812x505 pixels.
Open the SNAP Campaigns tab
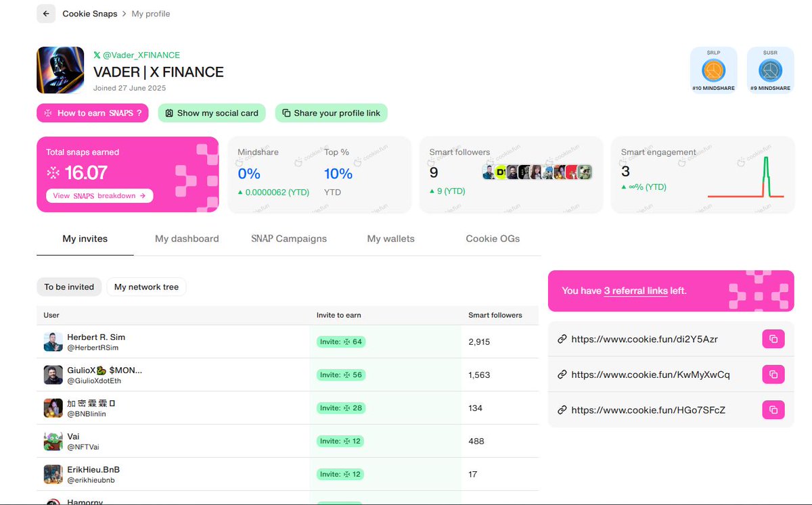(x=289, y=239)
